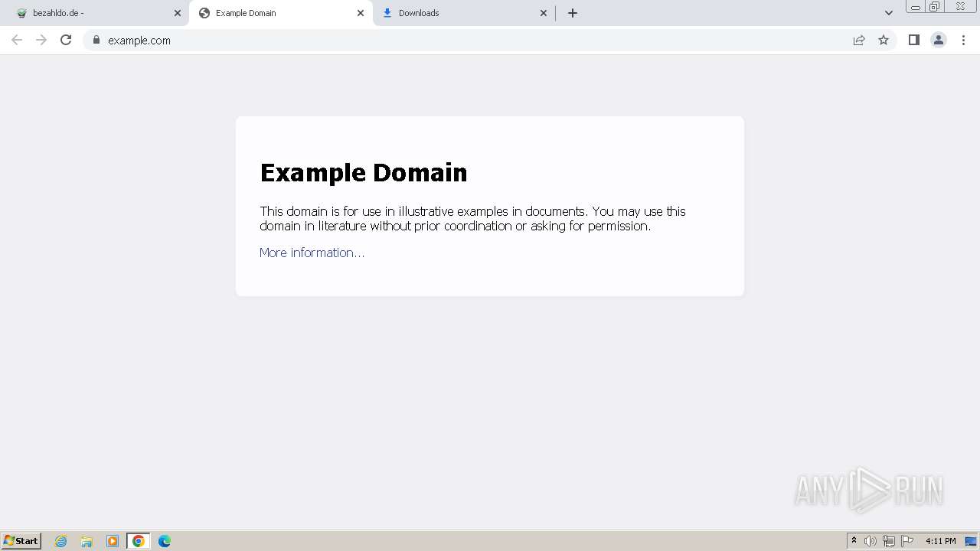Close the bezahldo.de tab

pyautogui.click(x=178, y=13)
